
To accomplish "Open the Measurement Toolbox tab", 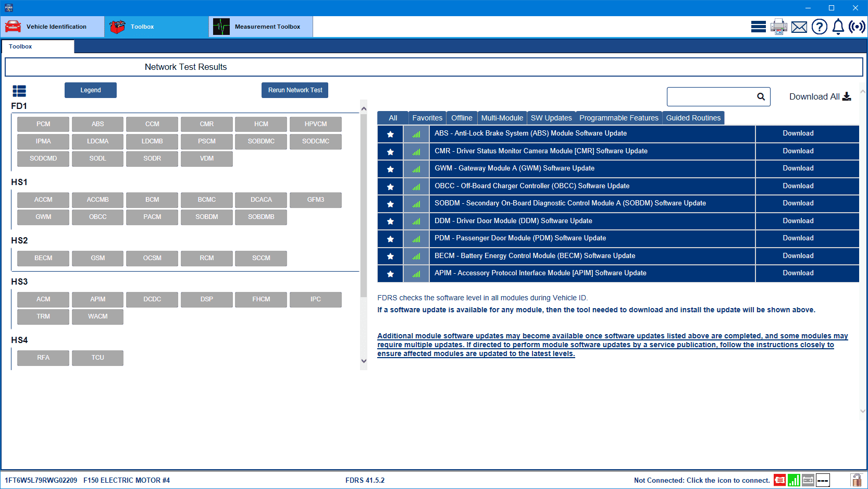I will coord(261,27).
